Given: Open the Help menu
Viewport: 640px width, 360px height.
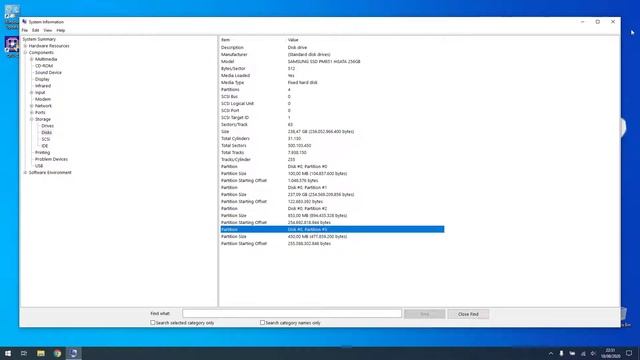Looking at the screenshot, I should click(x=61, y=30).
